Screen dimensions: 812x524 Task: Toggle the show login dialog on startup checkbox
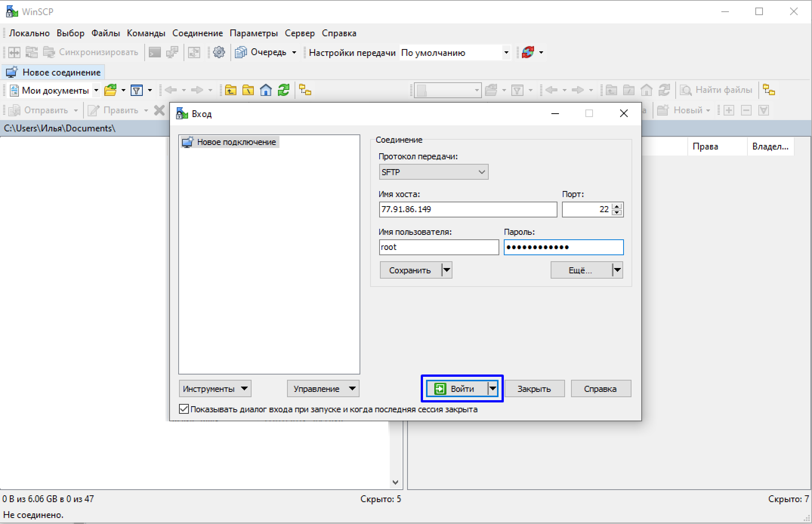[184, 409]
